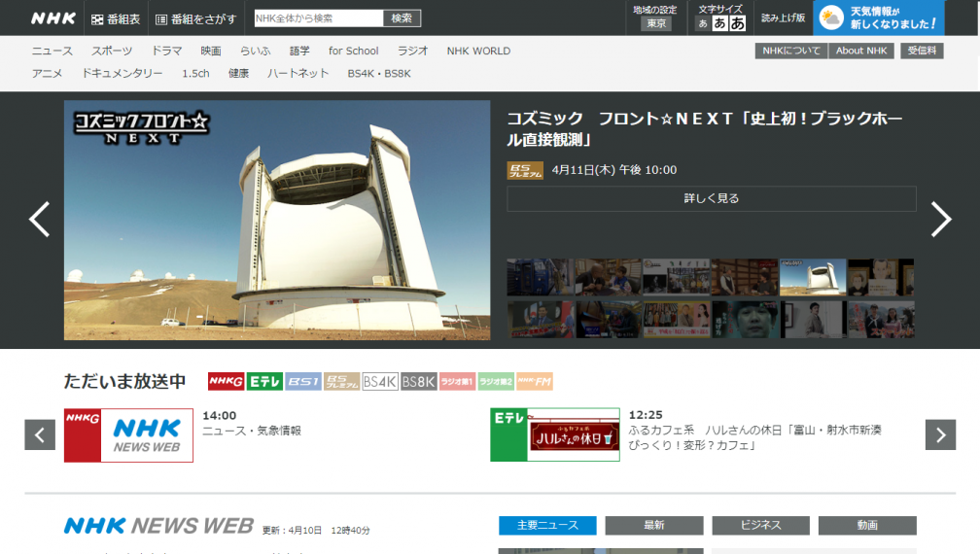The width and height of the screenshot is (980, 554).
Task: Click the NHKについて button
Action: (791, 51)
